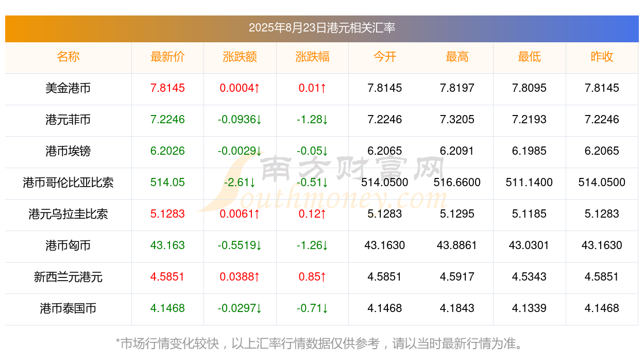This screenshot has width=644, height=360.
Task: Click the 名称 column header
Action: pos(69,57)
